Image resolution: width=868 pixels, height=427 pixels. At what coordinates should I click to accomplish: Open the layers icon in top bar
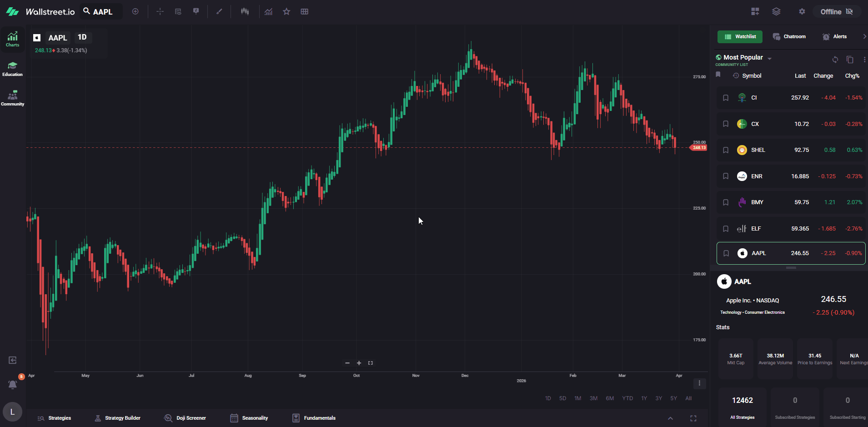click(776, 12)
